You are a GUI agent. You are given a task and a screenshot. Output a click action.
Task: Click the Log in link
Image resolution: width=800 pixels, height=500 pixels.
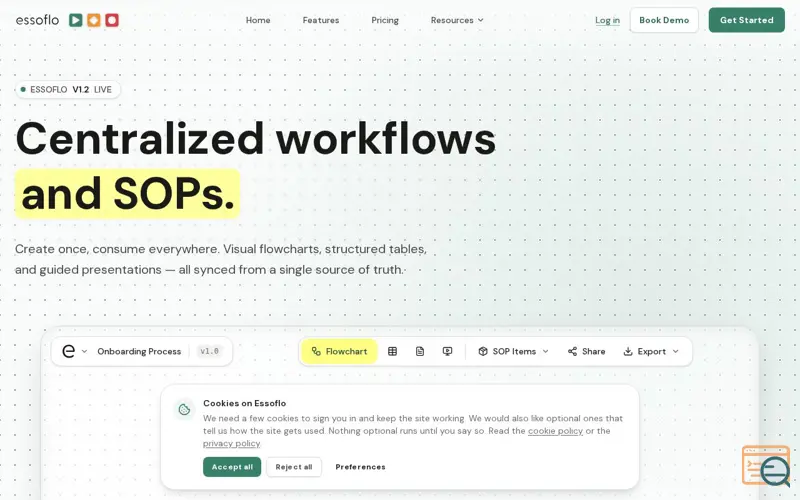coord(607,20)
